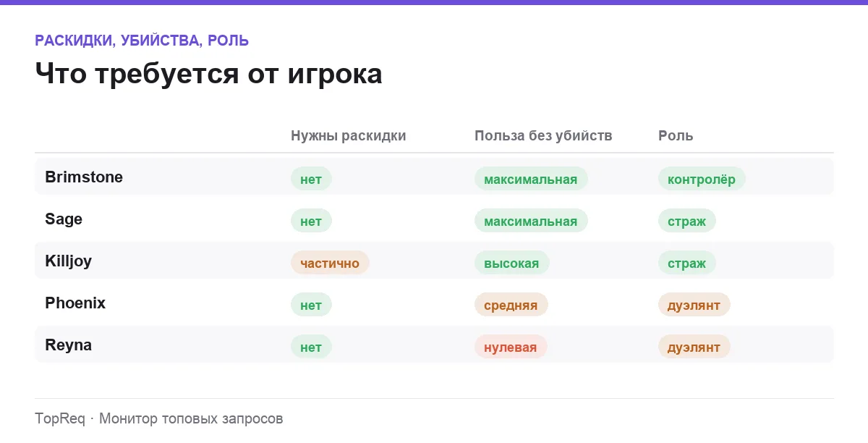Image resolution: width=868 pixels, height=443 pixels.
Task: Click Sage's 'страж' role badge
Action: point(687,221)
